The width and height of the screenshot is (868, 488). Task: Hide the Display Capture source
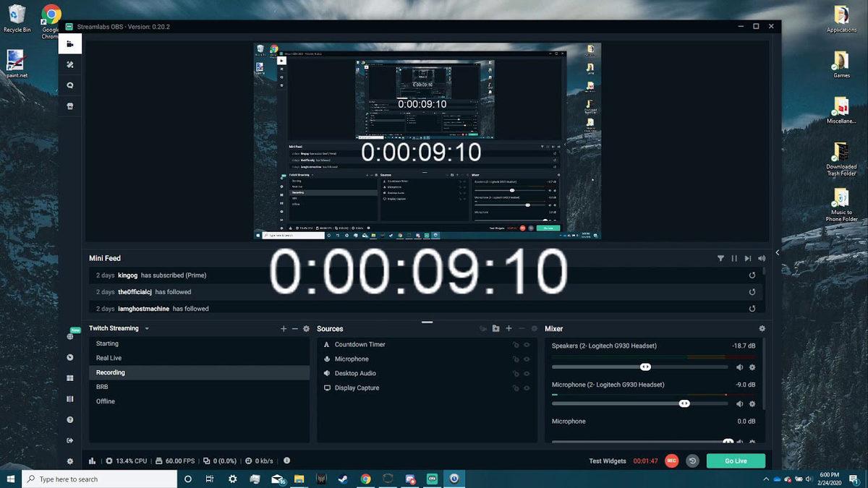pos(527,388)
